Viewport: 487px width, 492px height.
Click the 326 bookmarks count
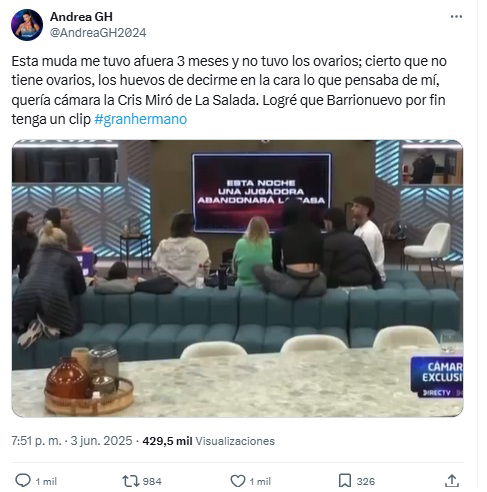[x=366, y=481]
